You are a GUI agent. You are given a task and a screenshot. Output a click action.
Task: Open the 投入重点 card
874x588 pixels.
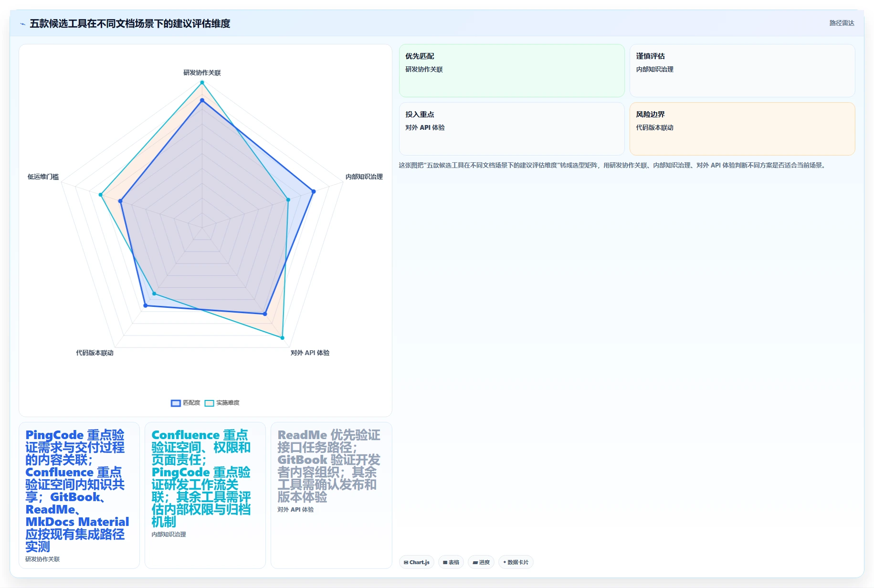click(x=512, y=129)
